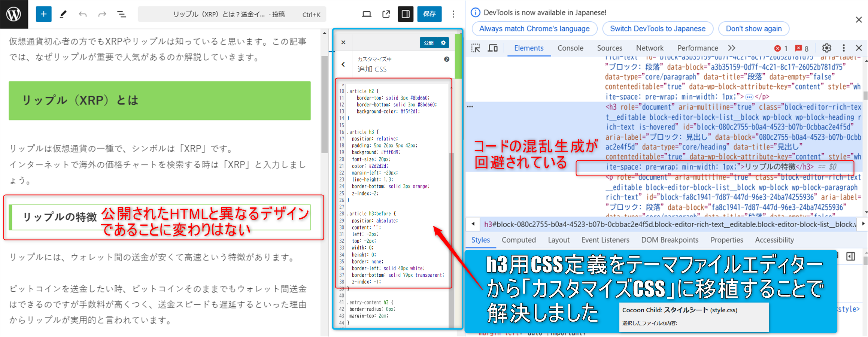
Task: Open the Accessibility pane tab
Action: pyautogui.click(x=774, y=240)
